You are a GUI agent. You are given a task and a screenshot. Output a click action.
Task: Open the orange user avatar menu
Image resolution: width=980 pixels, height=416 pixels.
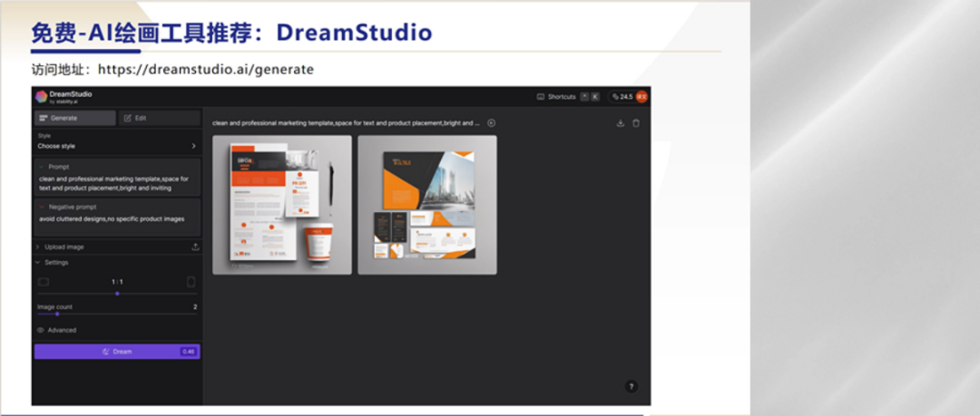pos(642,97)
